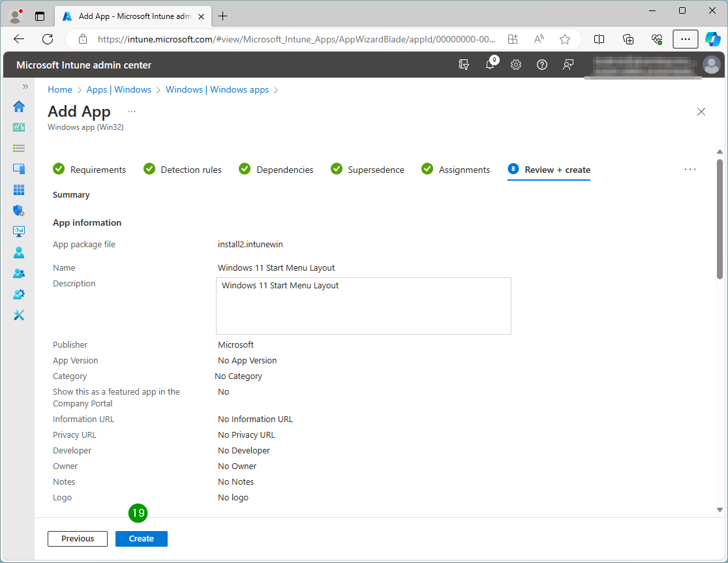The width and height of the screenshot is (728, 563).
Task: Open Endpoint security shield icon
Action: point(19,211)
